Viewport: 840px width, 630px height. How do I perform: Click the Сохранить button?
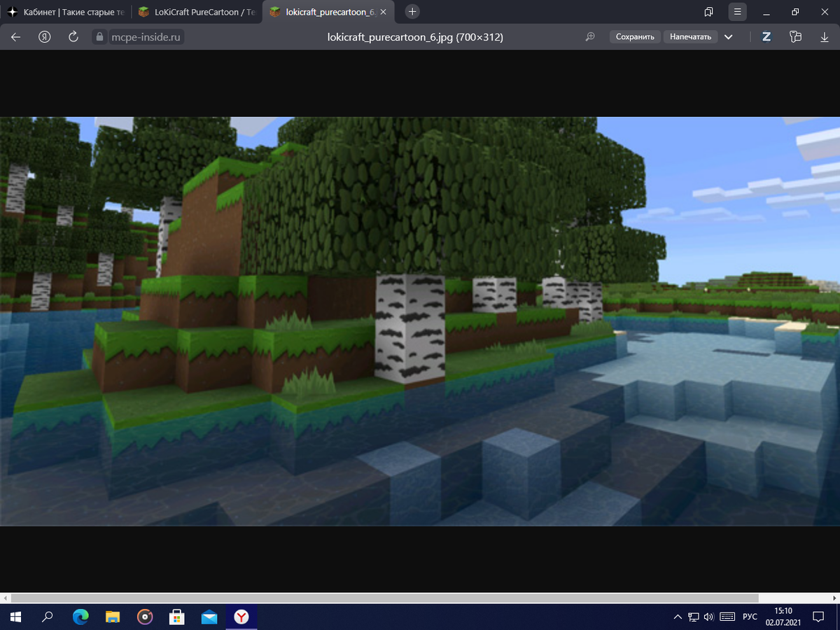click(x=635, y=37)
